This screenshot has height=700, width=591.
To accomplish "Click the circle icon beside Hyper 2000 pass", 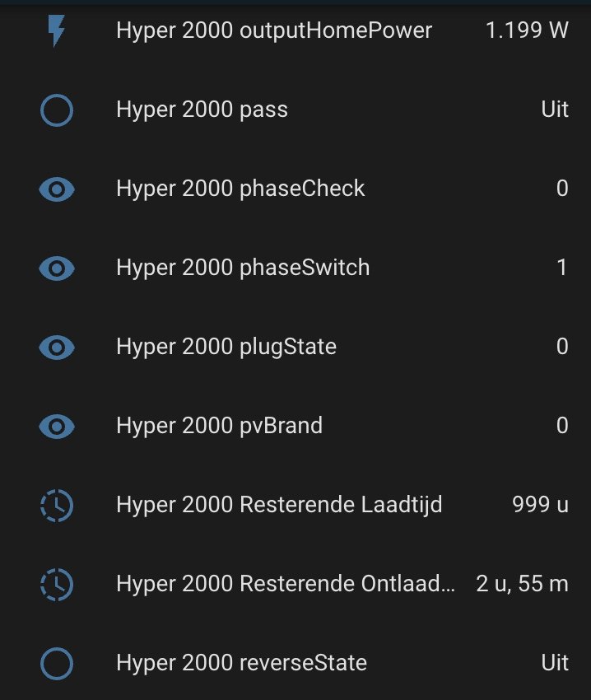I will (x=57, y=110).
